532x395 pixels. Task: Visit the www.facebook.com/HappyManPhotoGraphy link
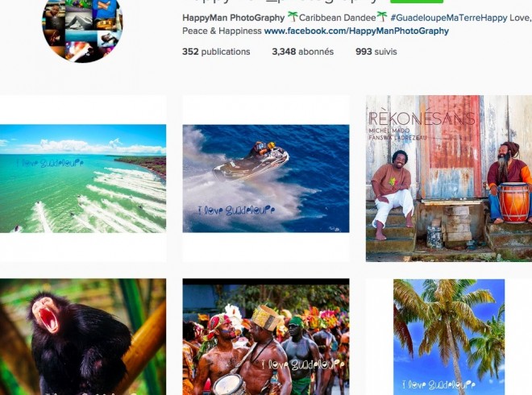pyautogui.click(x=356, y=31)
